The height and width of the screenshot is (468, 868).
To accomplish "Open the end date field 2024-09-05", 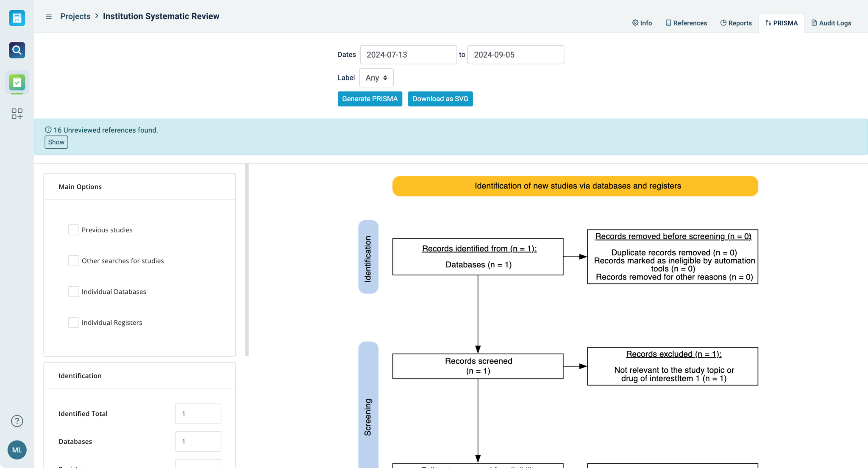I will 515,55.
